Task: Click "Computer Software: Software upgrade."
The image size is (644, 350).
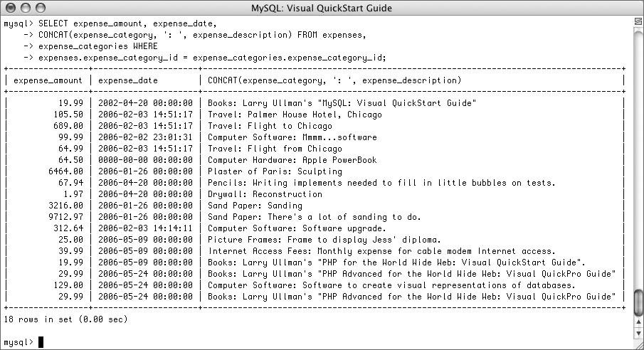Action: coord(297,228)
